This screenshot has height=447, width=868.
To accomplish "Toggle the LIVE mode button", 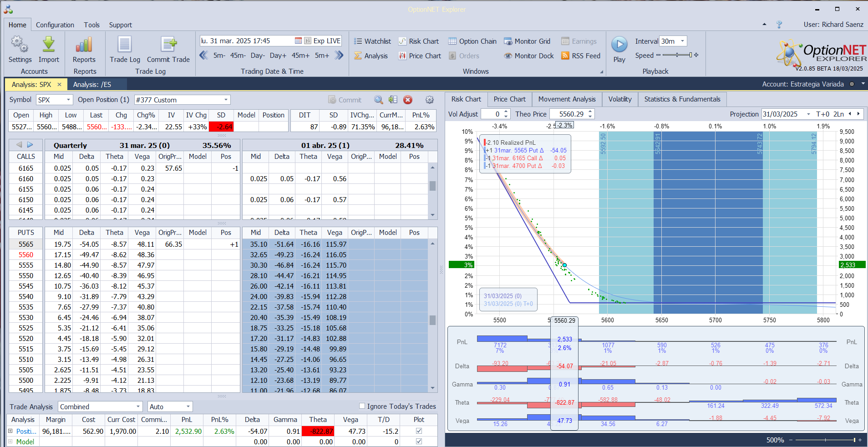I will tap(333, 41).
